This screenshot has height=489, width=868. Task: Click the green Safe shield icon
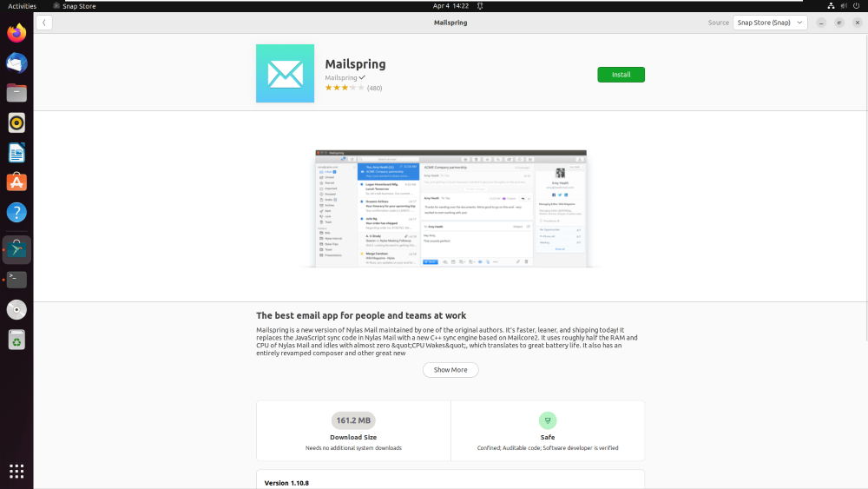[x=548, y=420]
